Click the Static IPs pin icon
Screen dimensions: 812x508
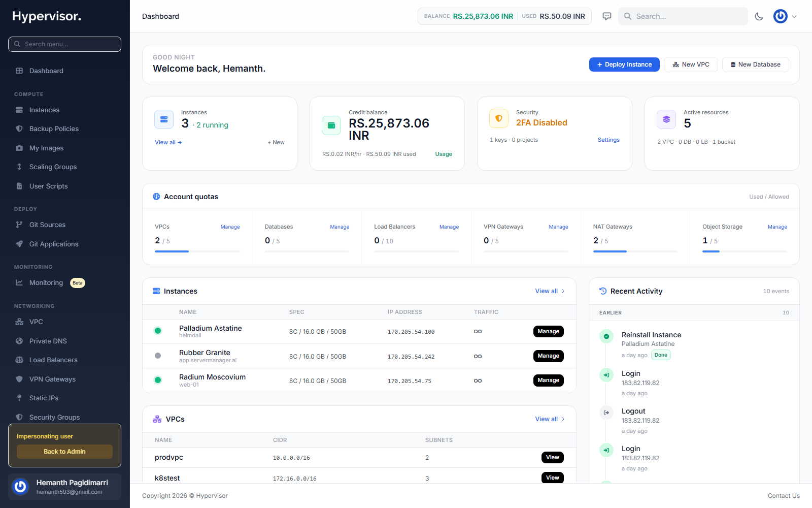pos(19,398)
